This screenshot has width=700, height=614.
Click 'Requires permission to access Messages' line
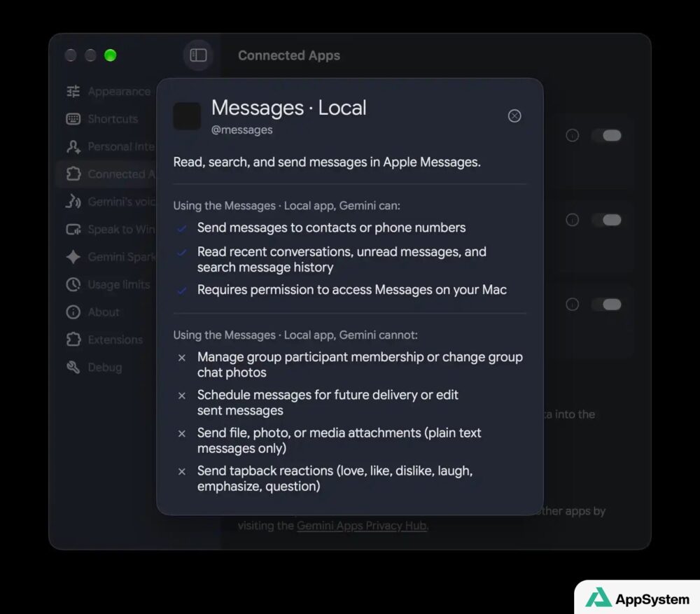coord(352,290)
